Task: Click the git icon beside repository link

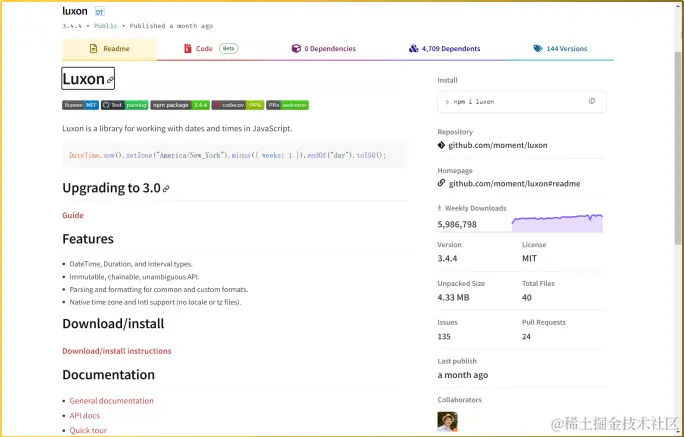Action: tap(441, 145)
